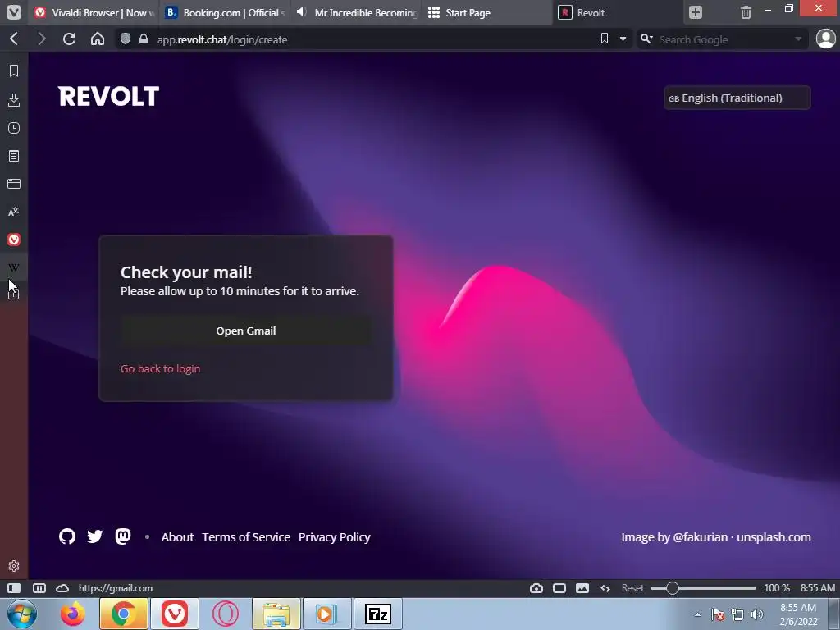Open the Vivaldi main menu icon
This screenshot has width=840, height=630.
[x=13, y=11]
